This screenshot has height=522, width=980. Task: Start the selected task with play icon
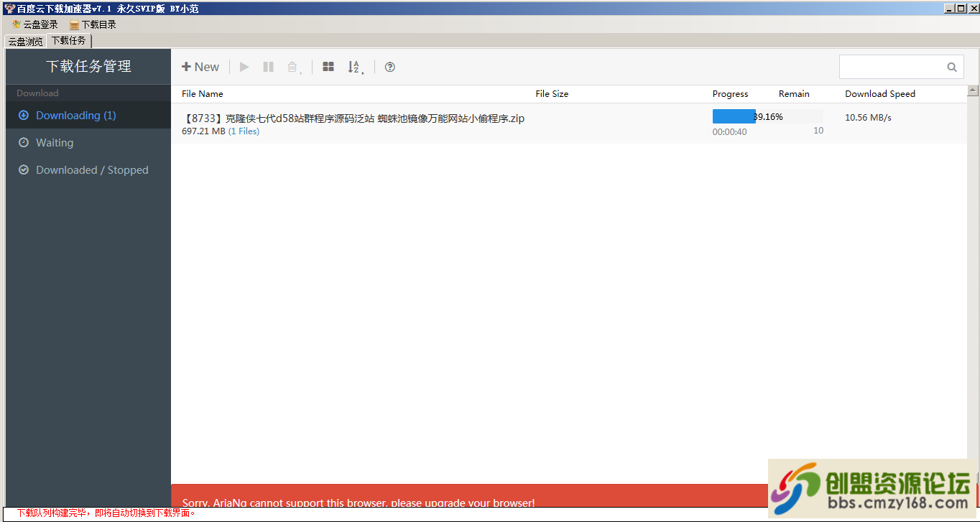244,67
